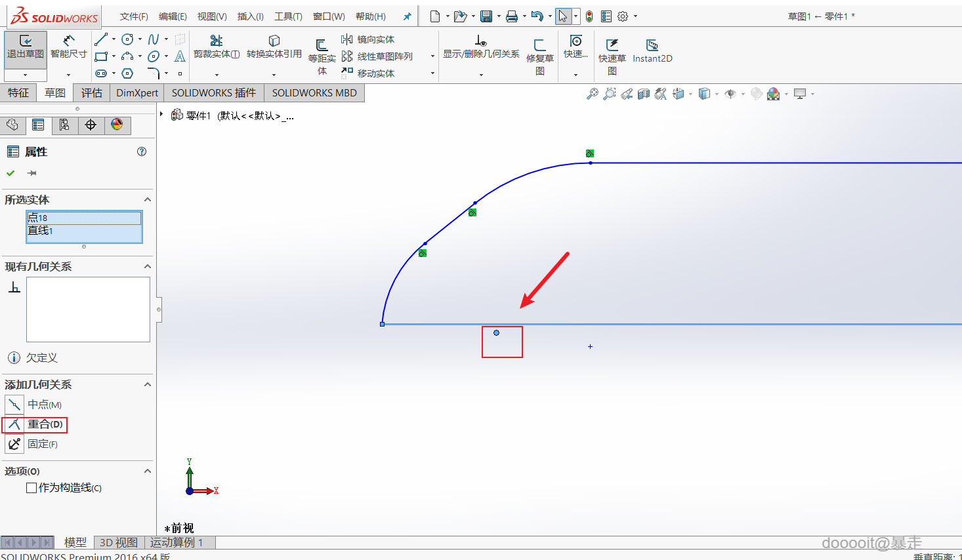This screenshot has height=560, width=962.
Task: Enable the 作为构造线 construction line checkbox
Action: pyautogui.click(x=31, y=488)
